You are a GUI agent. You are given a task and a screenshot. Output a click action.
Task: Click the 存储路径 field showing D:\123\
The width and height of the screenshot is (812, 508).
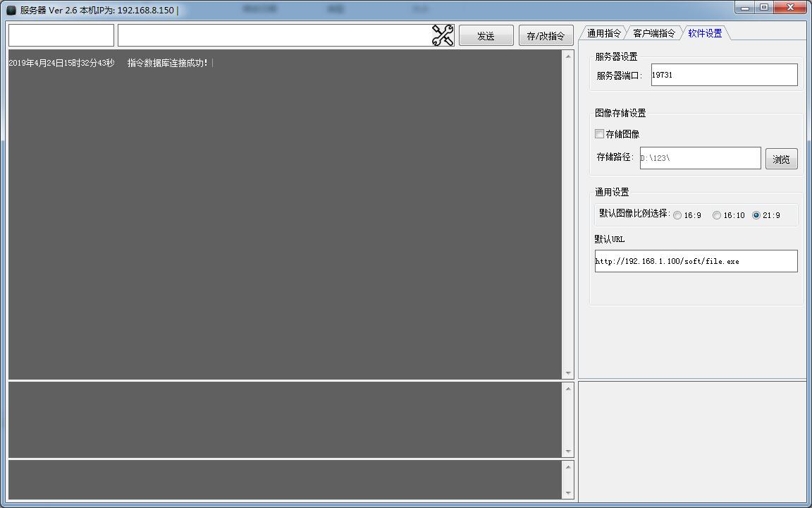pos(700,158)
